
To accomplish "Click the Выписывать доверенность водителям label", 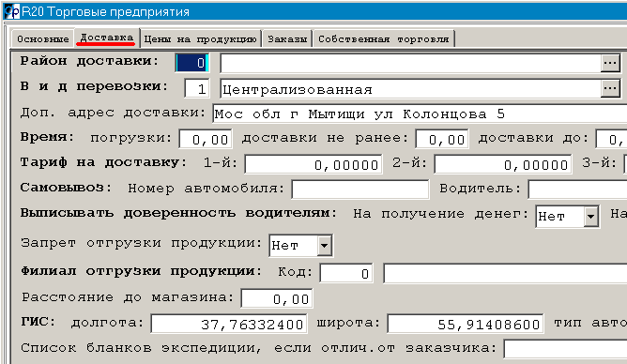I will click(178, 213).
